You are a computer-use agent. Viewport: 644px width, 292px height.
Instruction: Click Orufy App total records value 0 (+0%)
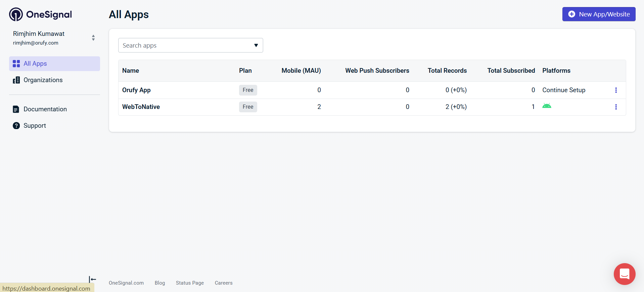pyautogui.click(x=456, y=90)
